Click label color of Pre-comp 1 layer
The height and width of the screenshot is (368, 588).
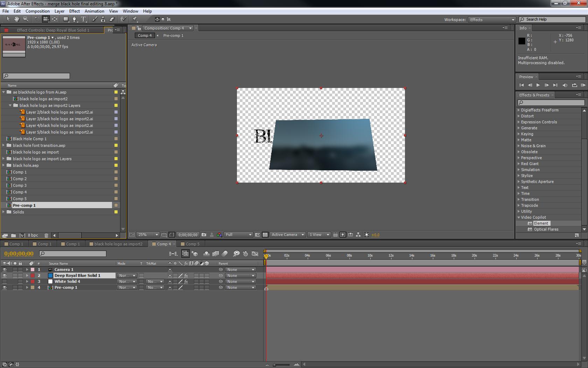coord(33,287)
